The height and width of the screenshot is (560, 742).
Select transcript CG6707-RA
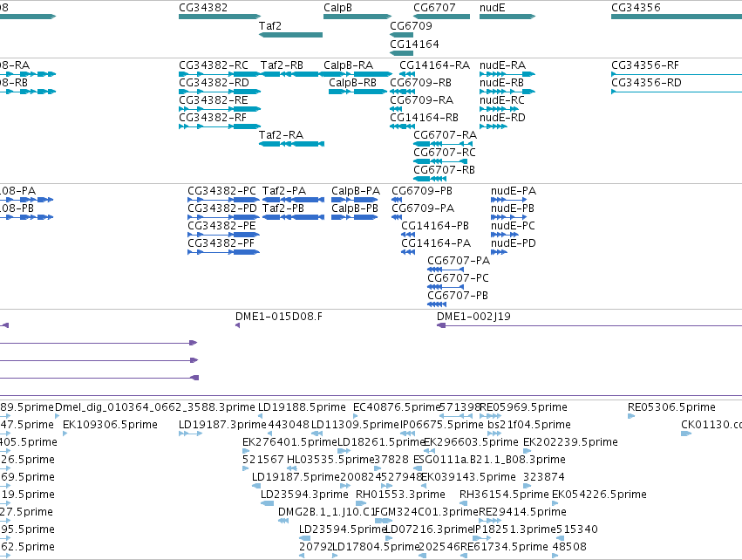pyautogui.click(x=445, y=135)
